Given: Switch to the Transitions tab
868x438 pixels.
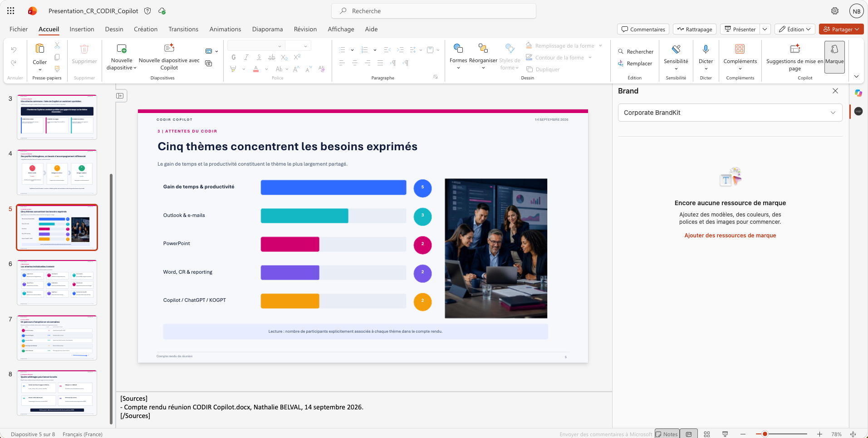Looking at the screenshot, I should tap(183, 29).
